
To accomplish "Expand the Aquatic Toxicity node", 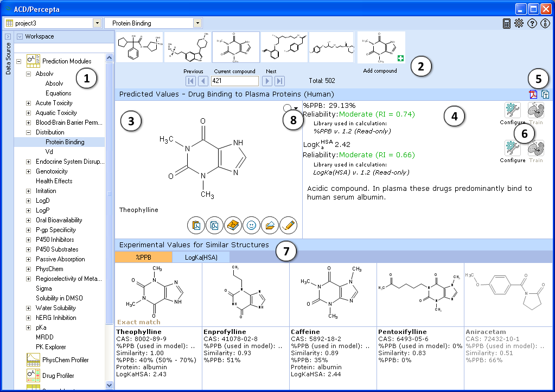I will coord(28,113).
